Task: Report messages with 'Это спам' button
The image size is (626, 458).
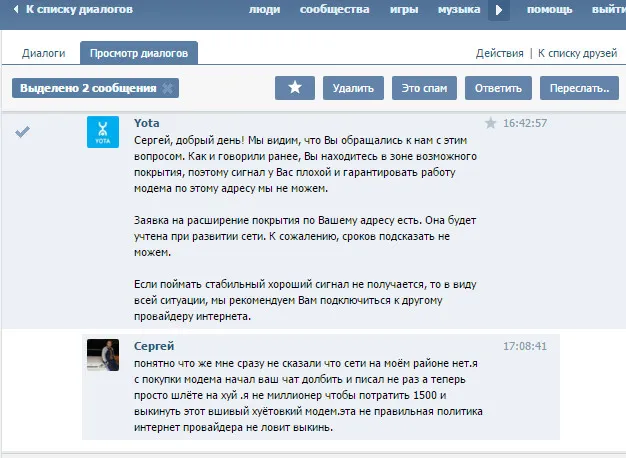Action: 424,88
